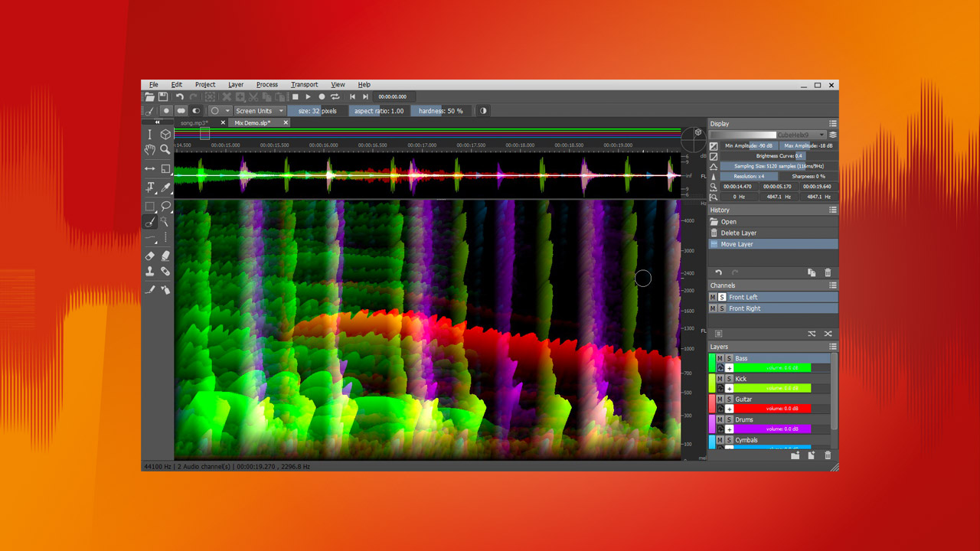Image resolution: width=980 pixels, height=551 pixels.
Task: Open the Display panel options menu
Action: [x=833, y=123]
